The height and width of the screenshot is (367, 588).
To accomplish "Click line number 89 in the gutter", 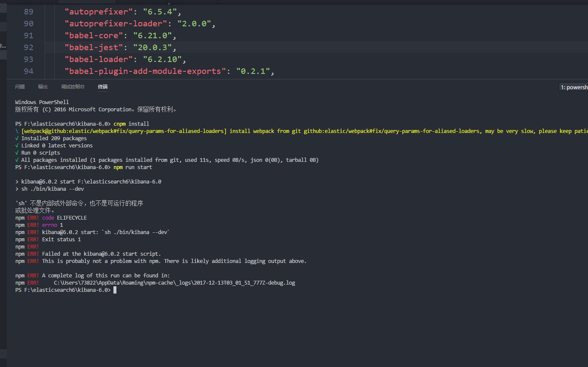I will coord(28,12).
